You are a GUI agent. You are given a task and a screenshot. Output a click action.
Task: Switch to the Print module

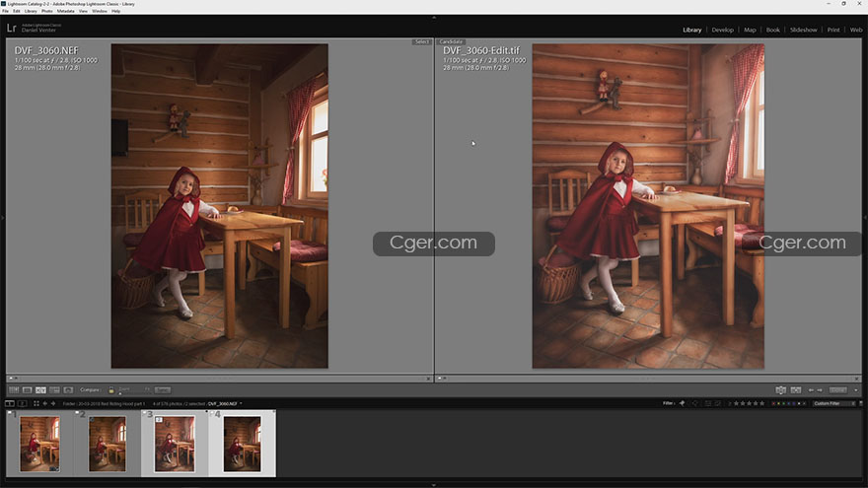point(833,30)
